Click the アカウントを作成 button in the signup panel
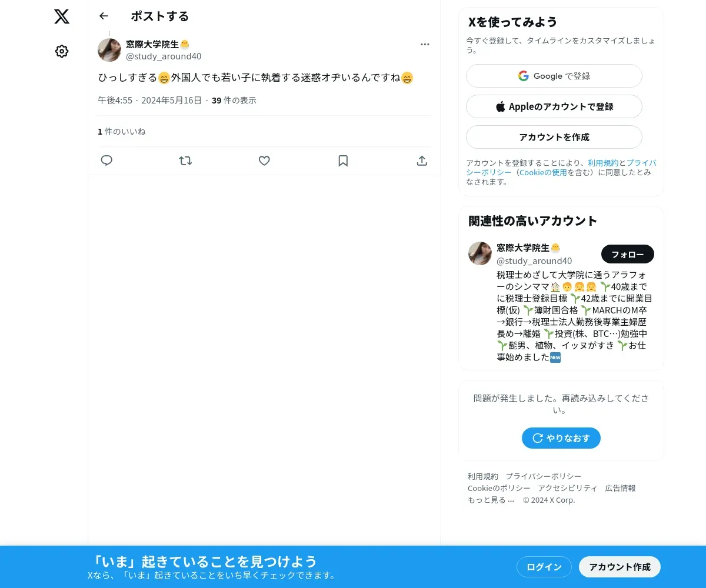Viewport: 706px width, 588px height. (x=554, y=137)
